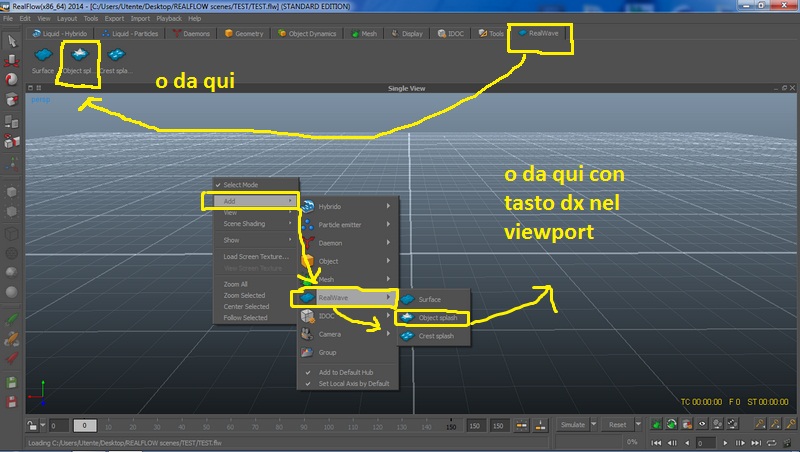Choose Object in the Add submenu
Screen dimensions: 800x452
tap(348, 261)
